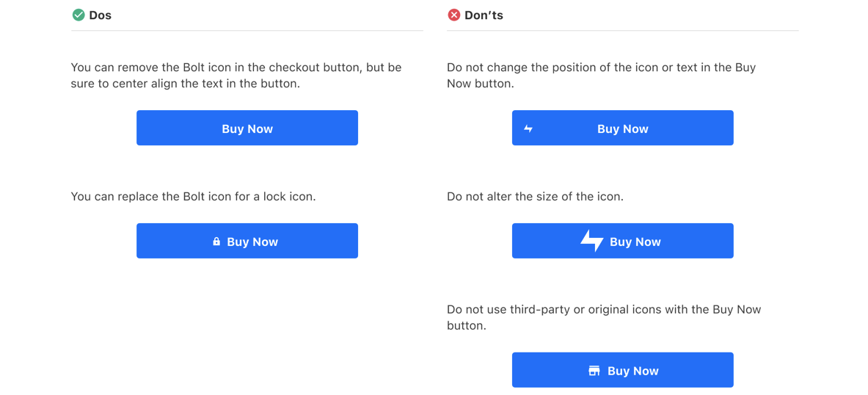The image size is (868, 395).
Task: Click Buy Now text beside the storefront icon
Action: [632, 372]
